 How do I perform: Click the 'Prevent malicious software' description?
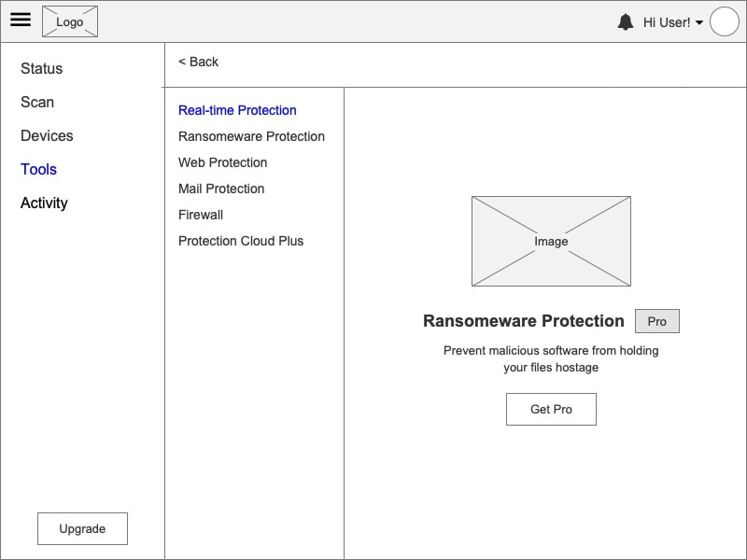pyautogui.click(x=551, y=359)
